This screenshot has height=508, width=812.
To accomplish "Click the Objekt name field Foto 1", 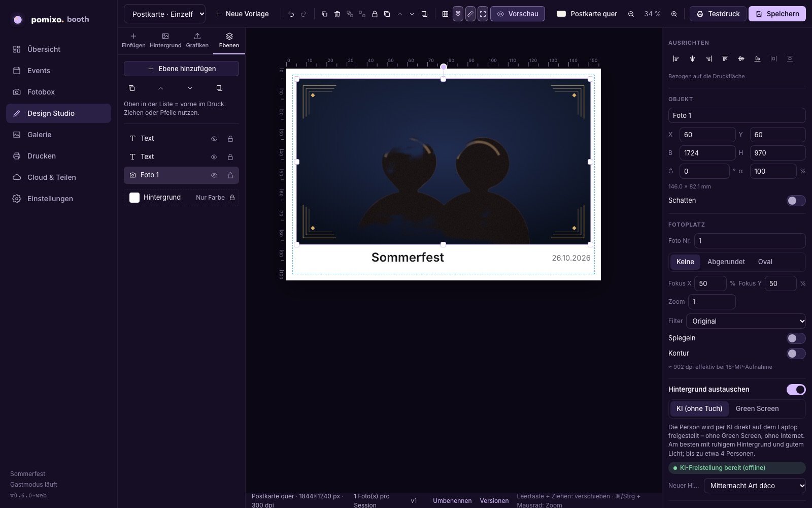I will pos(737,115).
